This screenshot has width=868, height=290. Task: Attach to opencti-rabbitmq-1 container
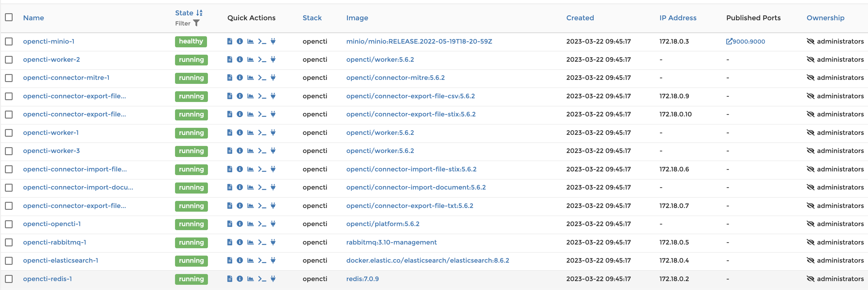273,242
